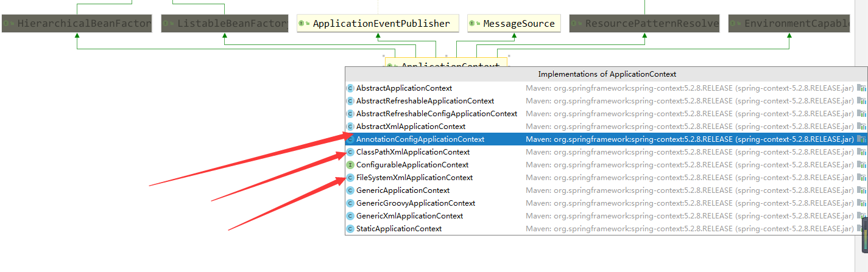Image resolution: width=868 pixels, height=272 pixels.
Task: Select the ResourcePatternResolver diagram node
Action: [x=644, y=24]
